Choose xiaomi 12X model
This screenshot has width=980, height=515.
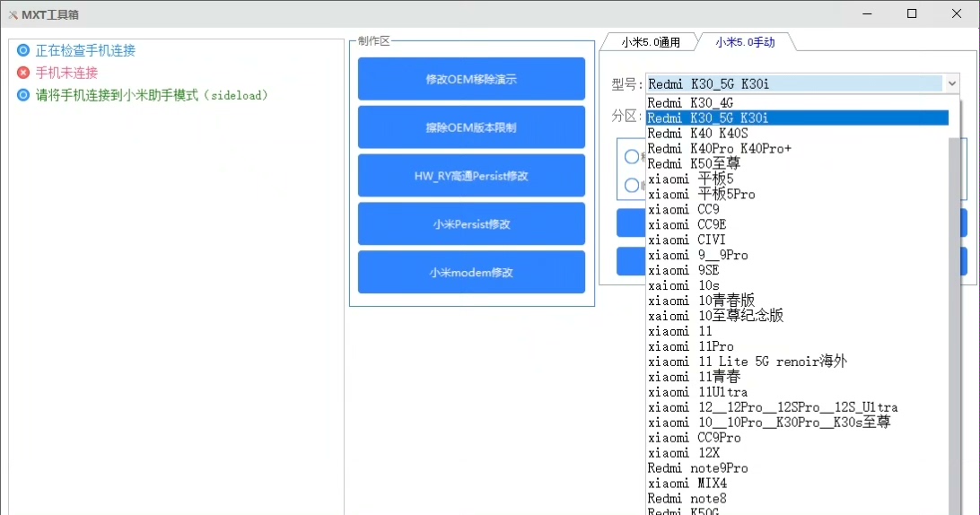[x=798, y=453]
